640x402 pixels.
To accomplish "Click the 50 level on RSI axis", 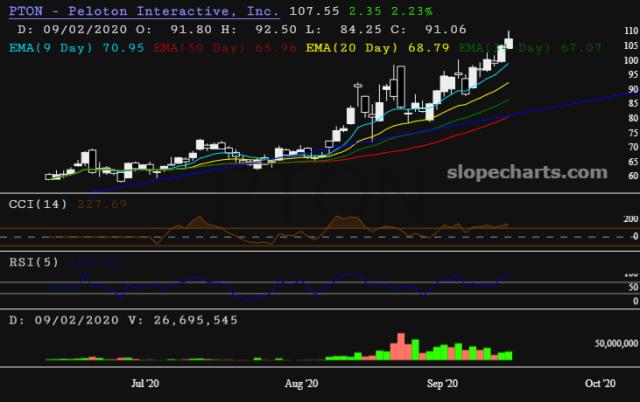I will click(633, 287).
